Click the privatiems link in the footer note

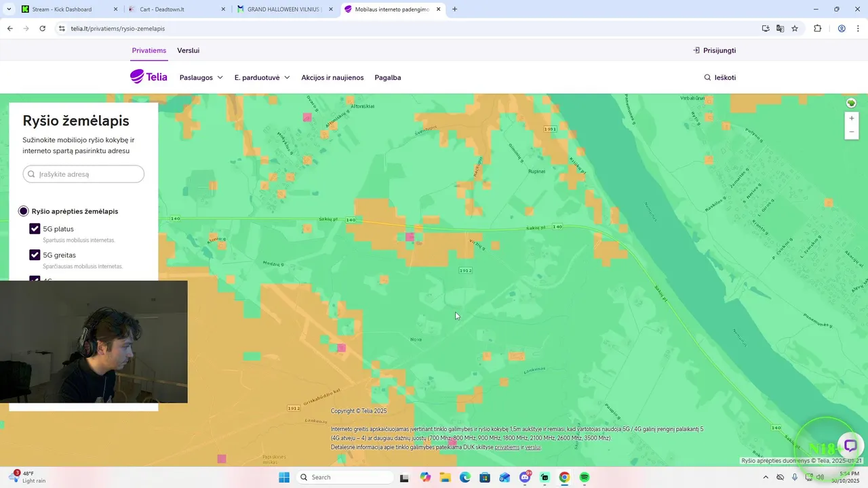pyautogui.click(x=507, y=447)
